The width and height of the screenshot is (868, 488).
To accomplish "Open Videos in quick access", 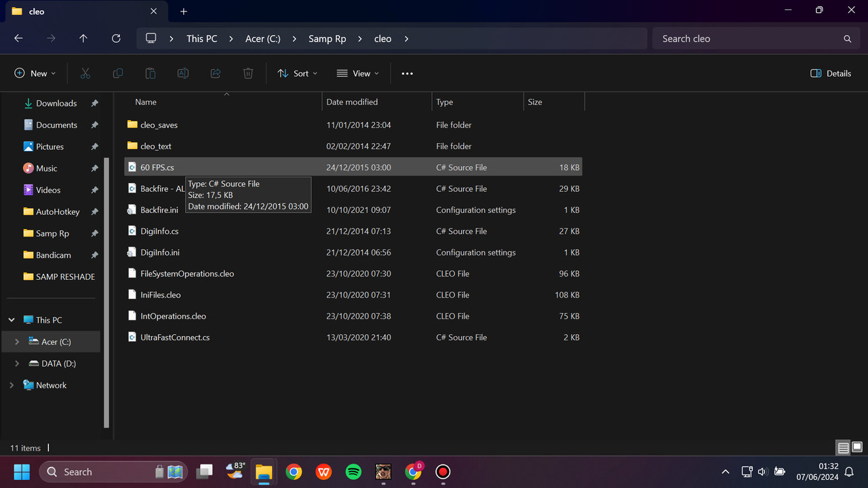I will point(48,190).
